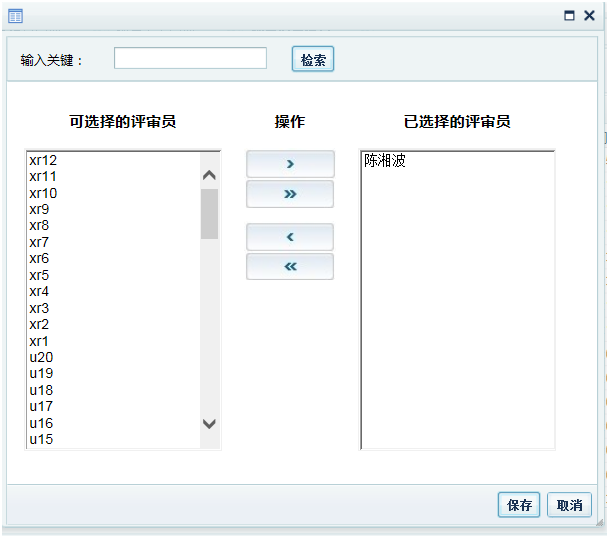Select xr9 from the available reviewers

pos(39,209)
